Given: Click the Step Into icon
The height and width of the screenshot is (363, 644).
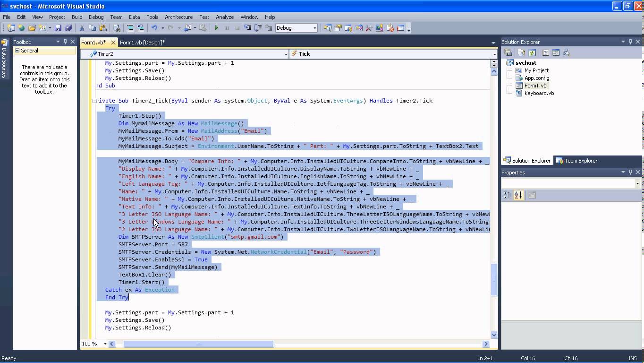Looking at the screenshot, I should click(x=247, y=28).
